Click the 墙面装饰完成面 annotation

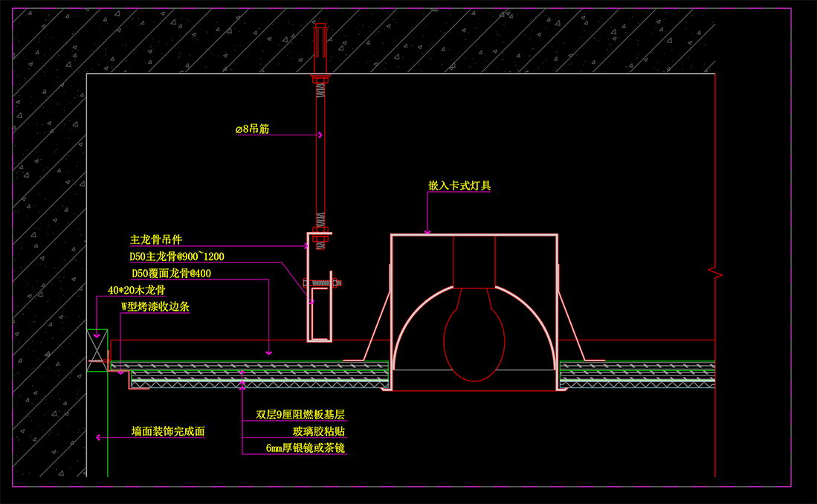[x=168, y=431]
